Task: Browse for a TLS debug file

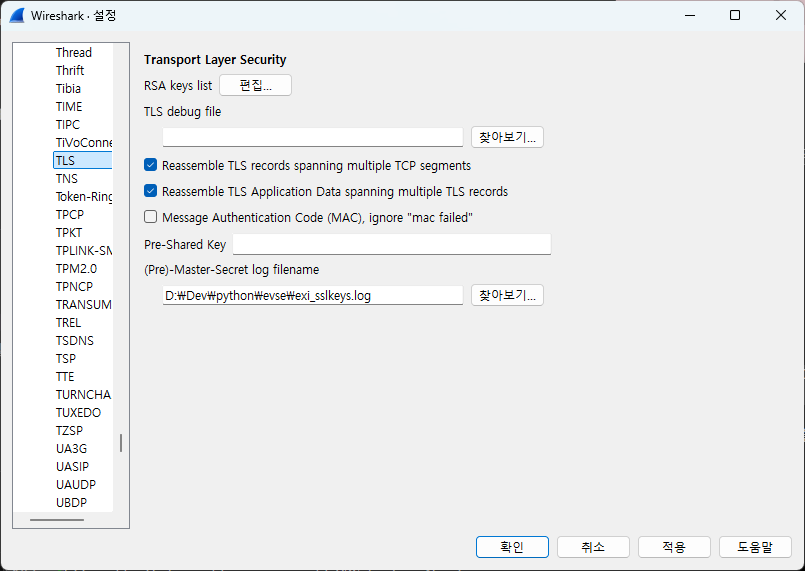Action: click(507, 137)
